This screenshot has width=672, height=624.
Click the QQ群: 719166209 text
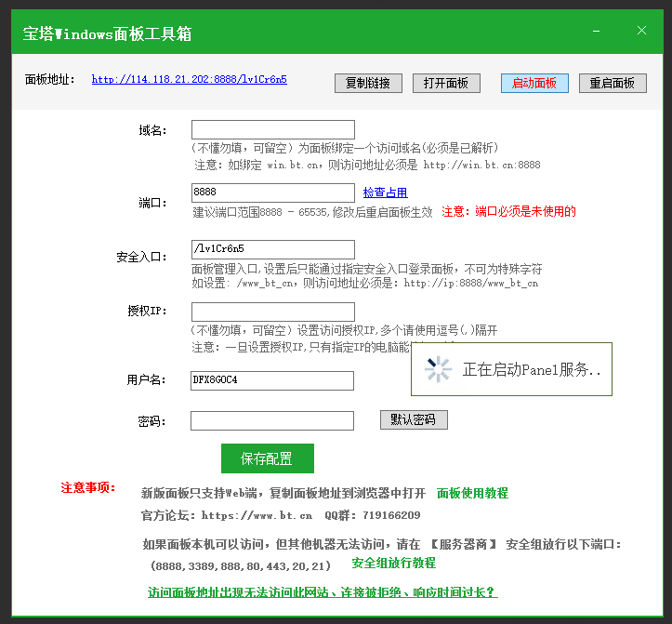pos(373,515)
